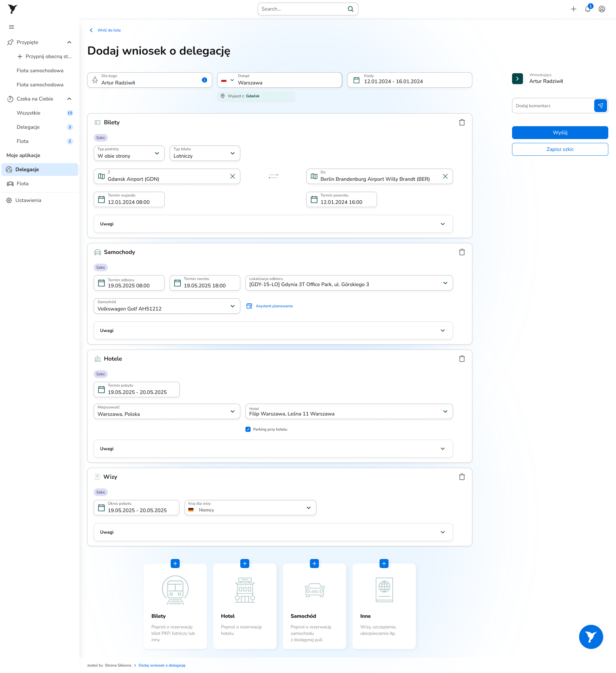Viewport: 616px width, 673px height.
Task: Expand the Wnioskujący panel arrow button
Action: click(517, 79)
